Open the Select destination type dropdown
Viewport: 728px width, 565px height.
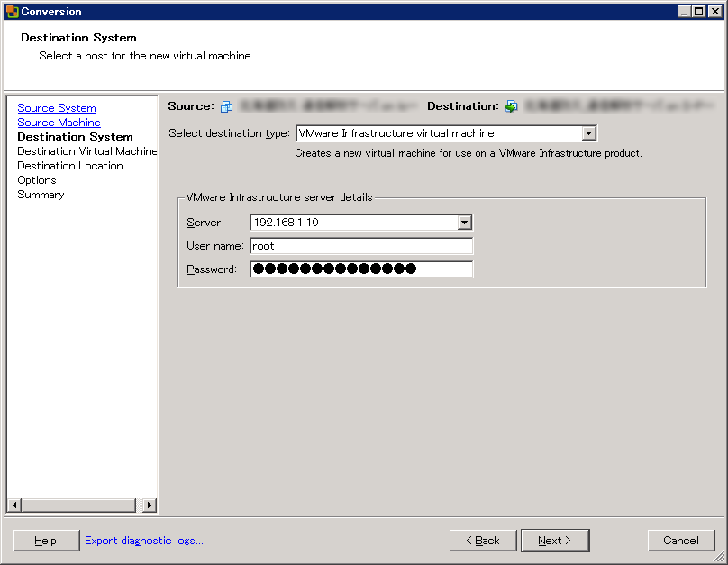588,133
